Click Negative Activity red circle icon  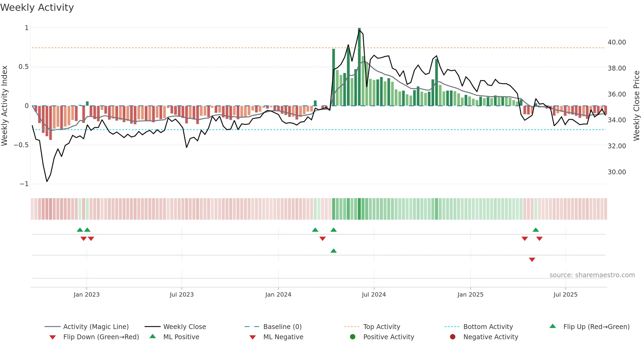(453, 337)
